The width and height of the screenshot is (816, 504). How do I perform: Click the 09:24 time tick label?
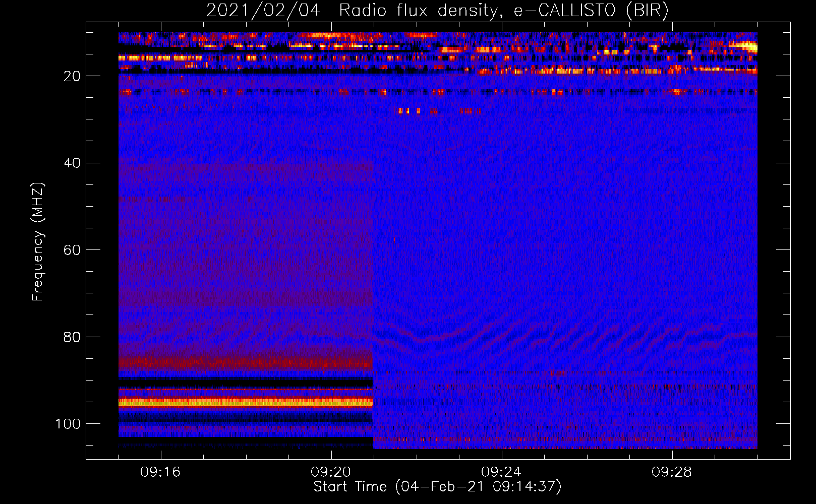click(501, 472)
